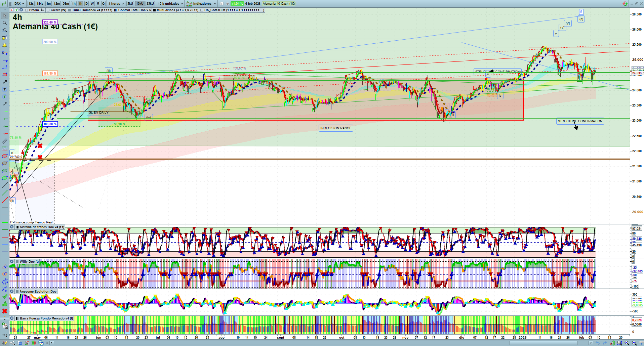Click the share icon in bottom bar
This screenshot has height=346, width=644.
point(13,343)
